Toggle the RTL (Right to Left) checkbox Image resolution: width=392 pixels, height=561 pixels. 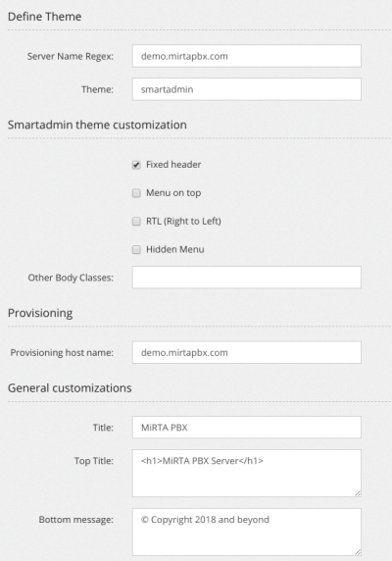136,222
